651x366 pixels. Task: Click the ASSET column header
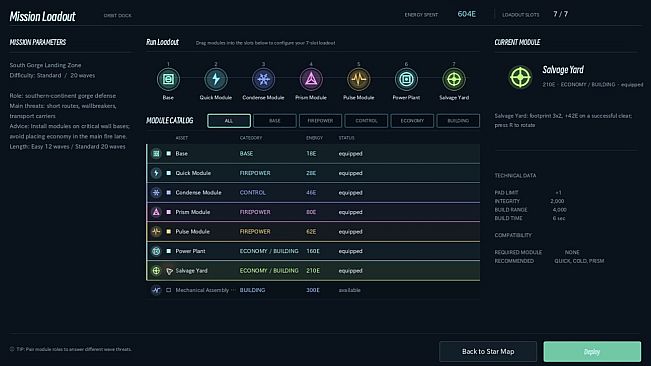coord(182,138)
